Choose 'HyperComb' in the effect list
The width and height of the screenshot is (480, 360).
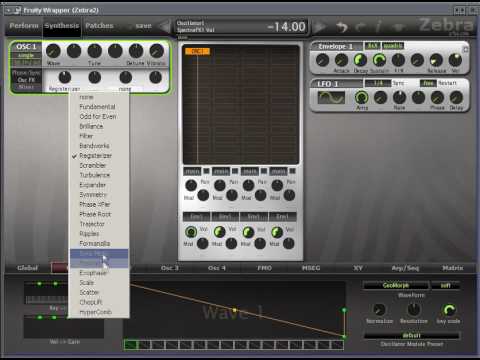99,312
